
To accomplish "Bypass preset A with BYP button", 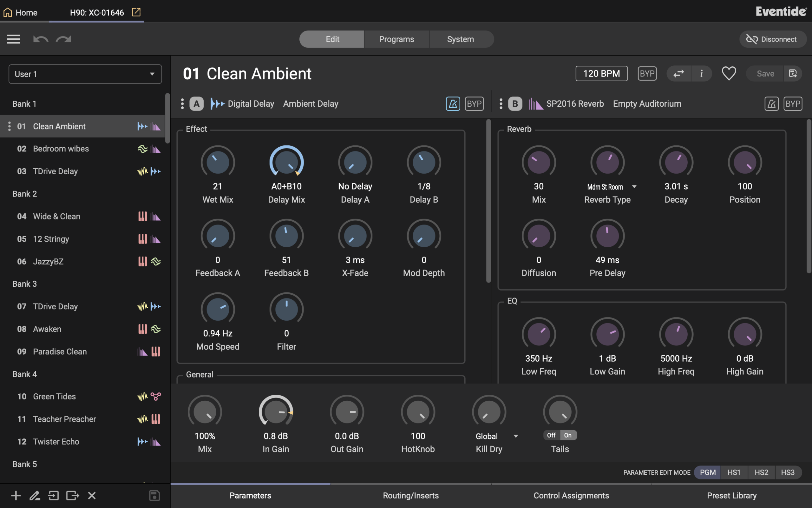I will (474, 104).
